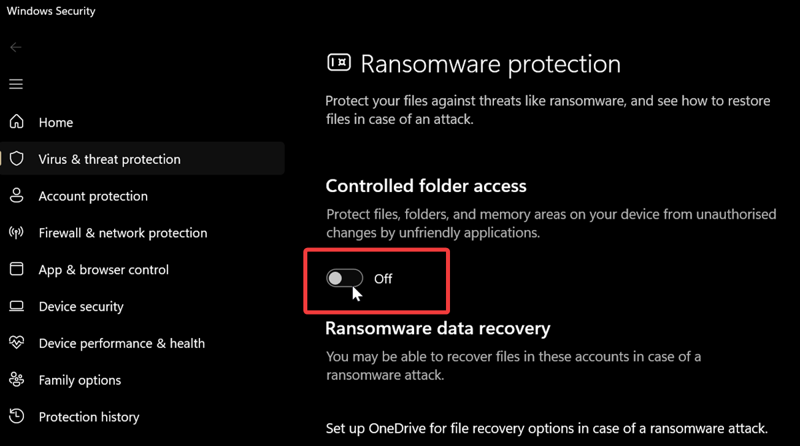
Task: Click the Family options people icon
Action: tap(16, 380)
